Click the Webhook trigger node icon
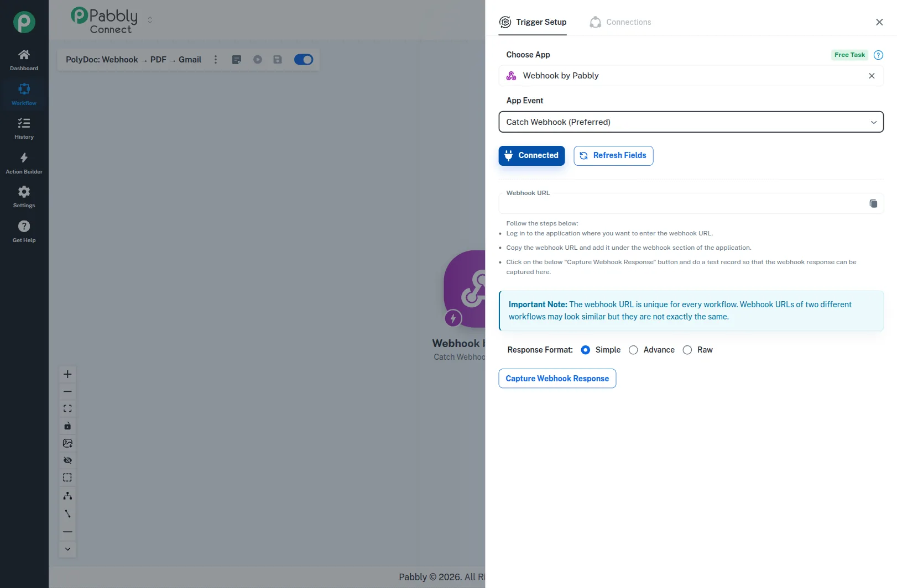 tap(465, 288)
